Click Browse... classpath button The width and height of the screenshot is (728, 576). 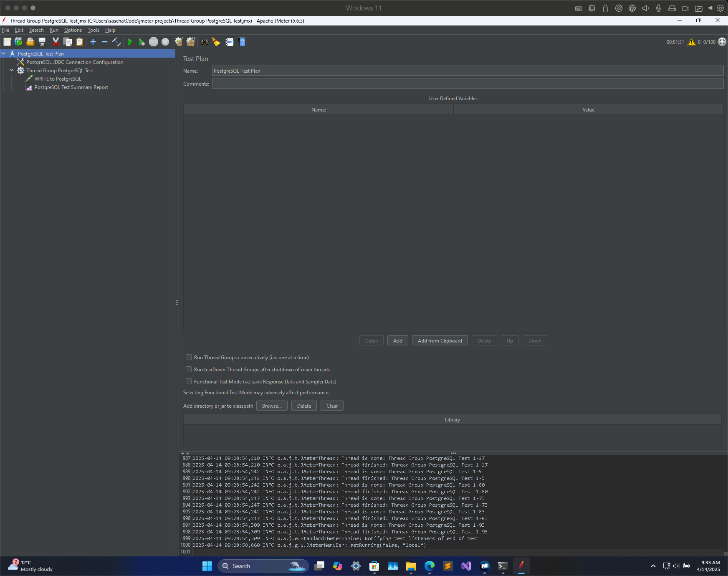(x=272, y=406)
